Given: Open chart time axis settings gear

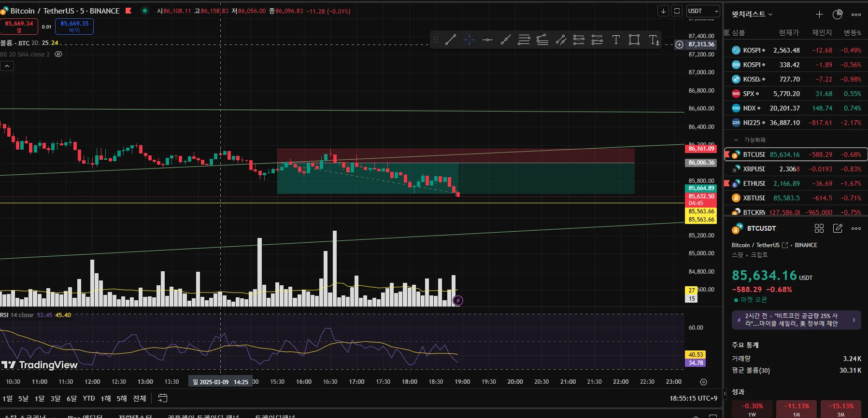Looking at the screenshot, I should point(703,382).
